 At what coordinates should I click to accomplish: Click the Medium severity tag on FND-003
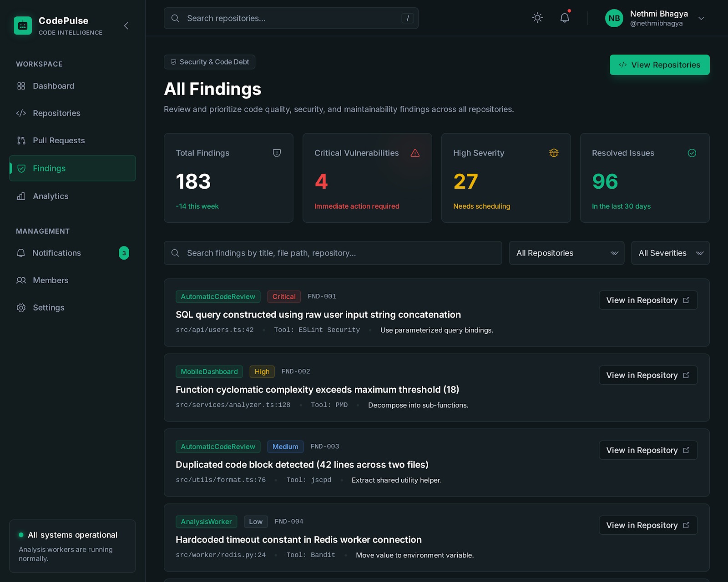click(x=285, y=447)
